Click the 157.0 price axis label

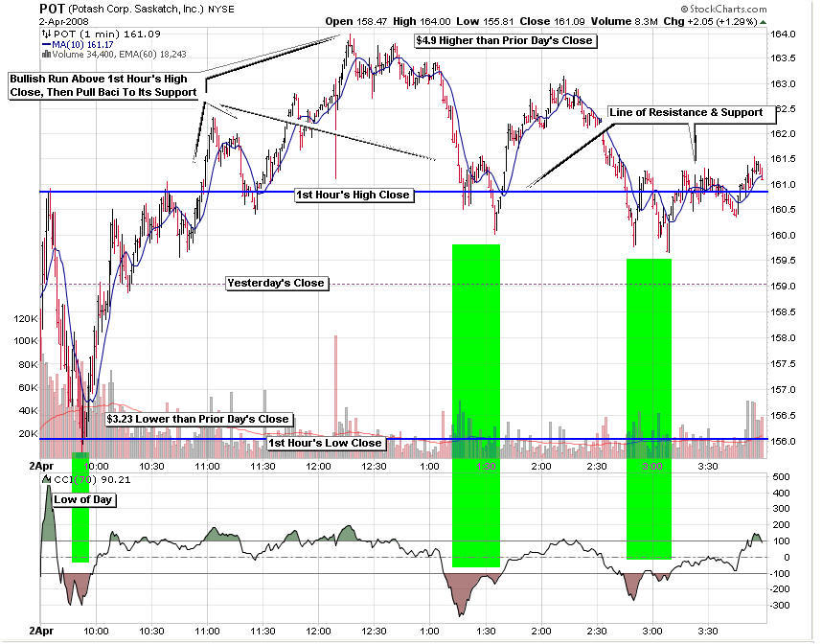(x=783, y=390)
